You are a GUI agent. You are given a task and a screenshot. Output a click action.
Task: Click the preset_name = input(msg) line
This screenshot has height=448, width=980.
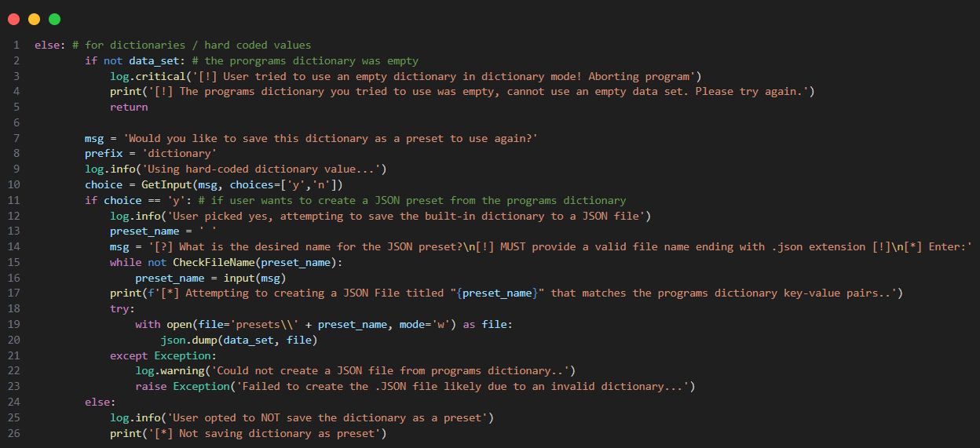pos(210,279)
